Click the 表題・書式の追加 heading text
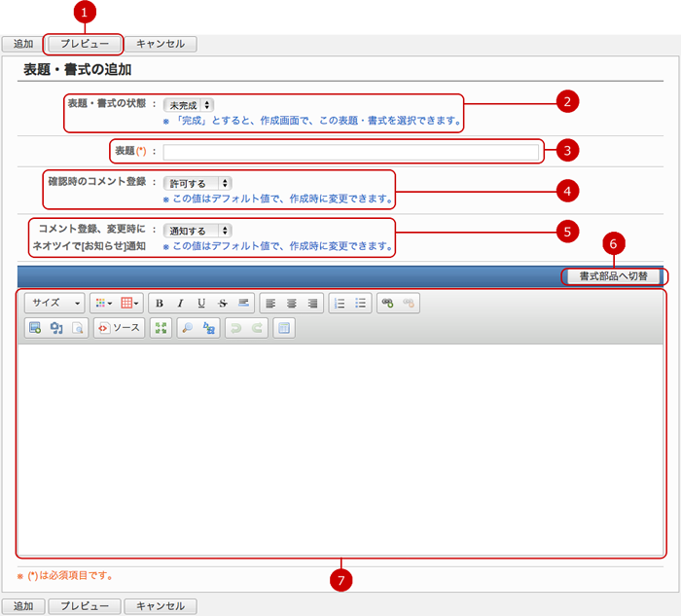This screenshot has height=616, width=681. [x=77, y=69]
